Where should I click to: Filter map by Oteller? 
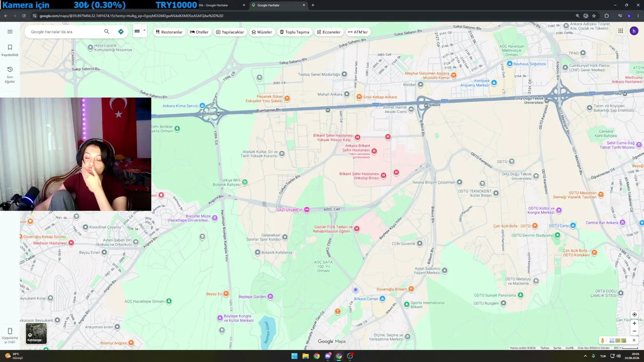coord(199,32)
